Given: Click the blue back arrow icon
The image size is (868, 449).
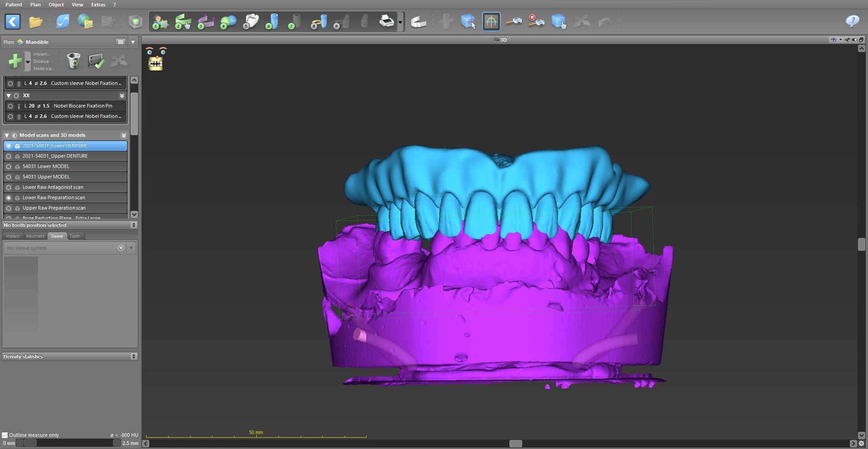Looking at the screenshot, I should click(13, 22).
